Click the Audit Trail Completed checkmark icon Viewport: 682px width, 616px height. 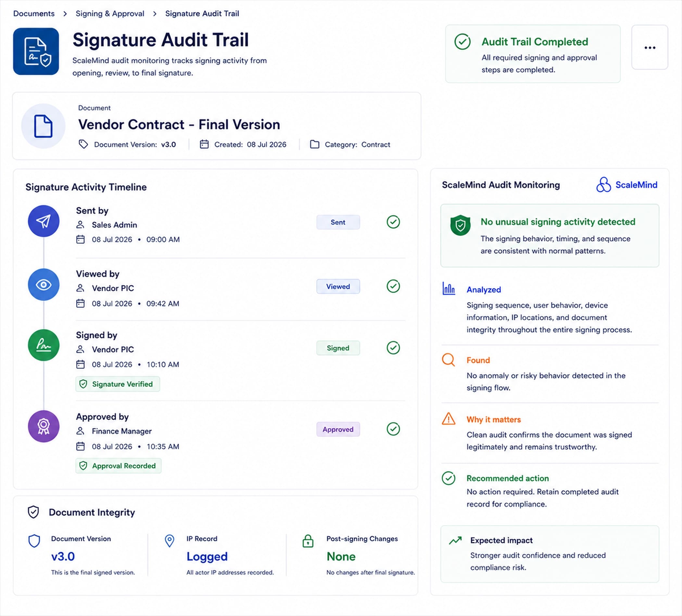(462, 42)
